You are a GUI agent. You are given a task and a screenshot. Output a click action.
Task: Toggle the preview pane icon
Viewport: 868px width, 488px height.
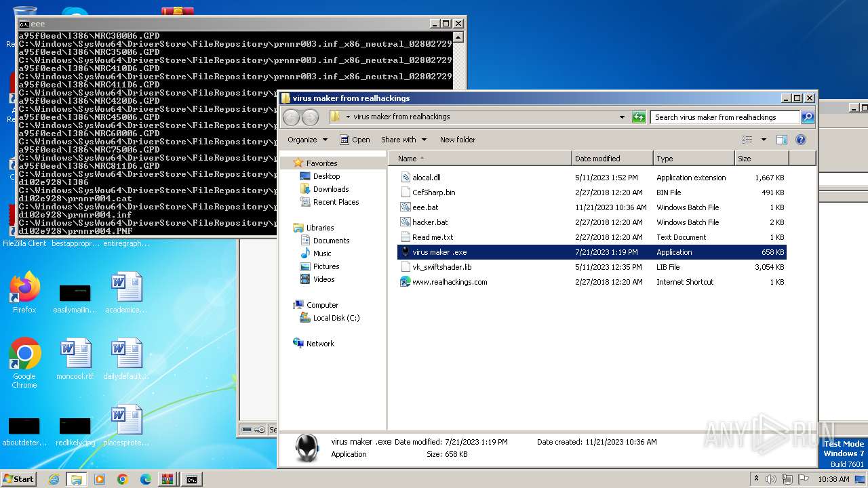click(x=781, y=140)
